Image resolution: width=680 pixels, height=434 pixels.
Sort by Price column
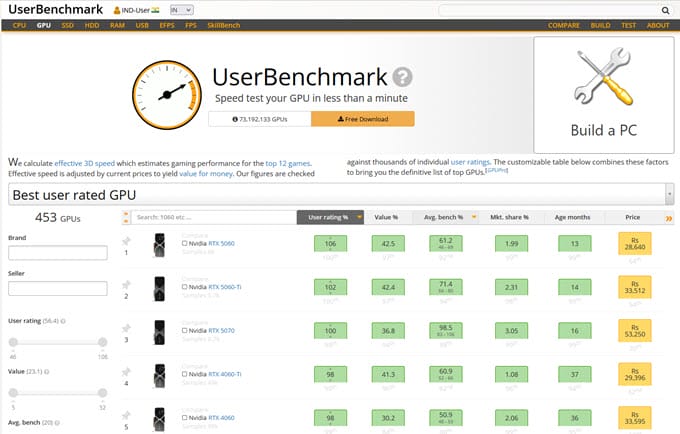tap(633, 217)
